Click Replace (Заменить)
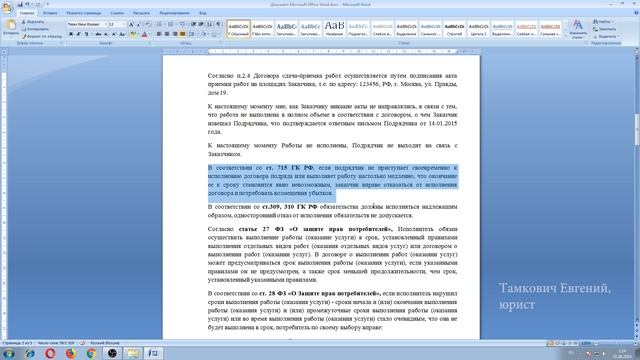640x360 pixels. (x=605, y=29)
